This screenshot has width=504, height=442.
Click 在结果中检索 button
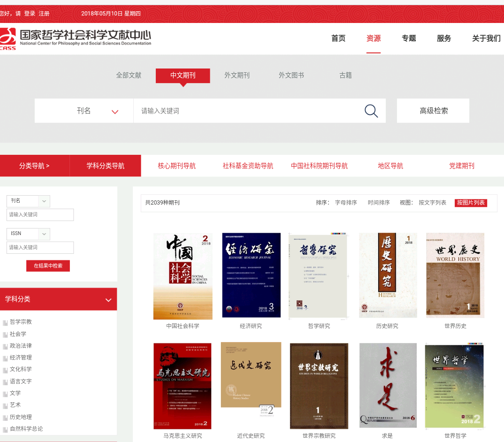[48, 266]
